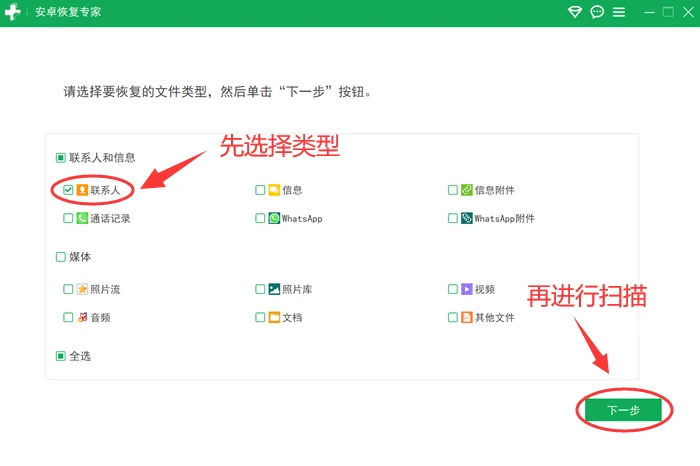Click the WhatsApp logo icon
The width and height of the screenshot is (700, 466).
(x=274, y=218)
